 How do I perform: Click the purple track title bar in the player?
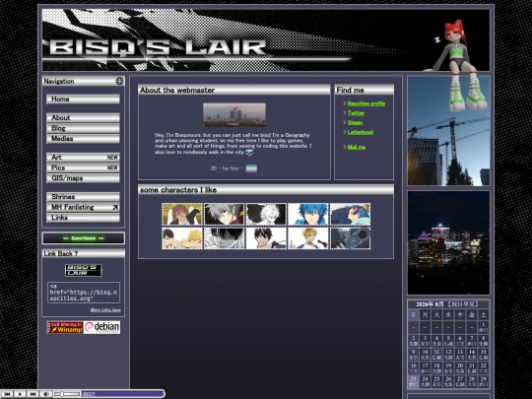coord(123,394)
